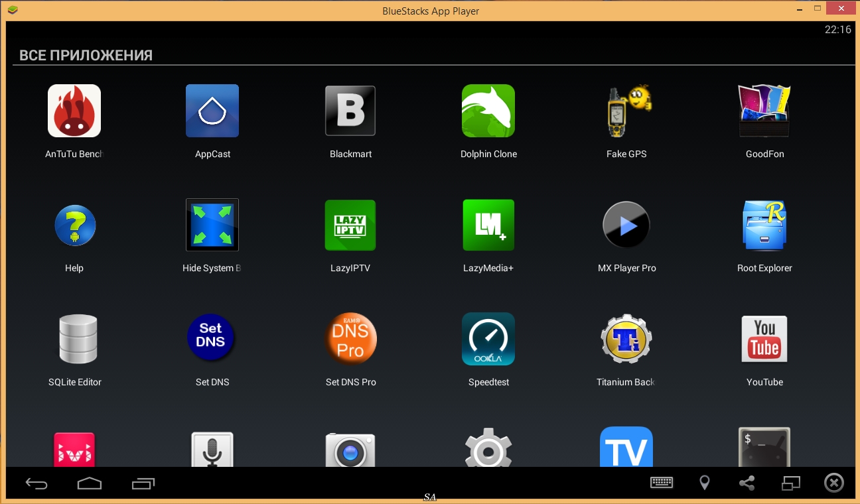This screenshot has width=860, height=504.
Task: Launch Dolphin Clone browser
Action: 488,111
